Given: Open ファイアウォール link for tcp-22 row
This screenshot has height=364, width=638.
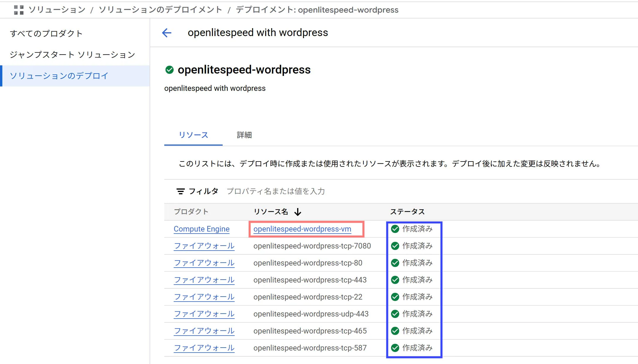Looking at the screenshot, I should [204, 297].
